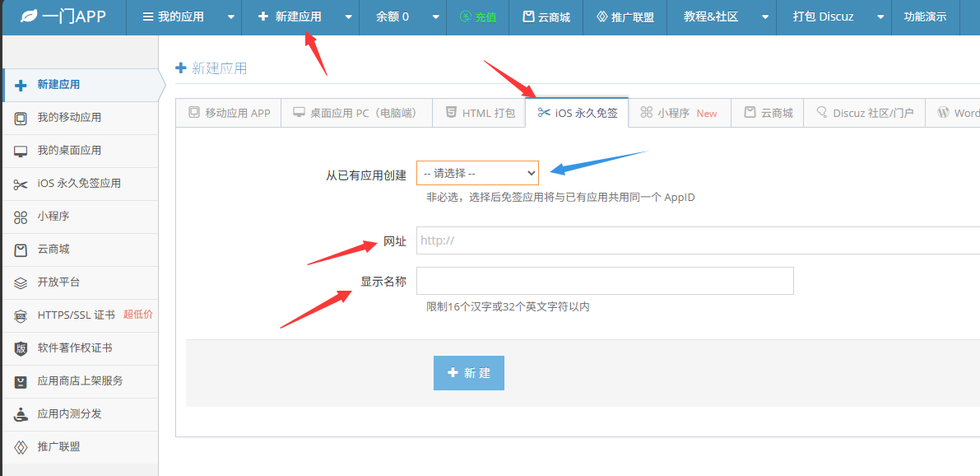Click the store icon for 应用商店上架服务
980x476 pixels.
click(x=21, y=382)
